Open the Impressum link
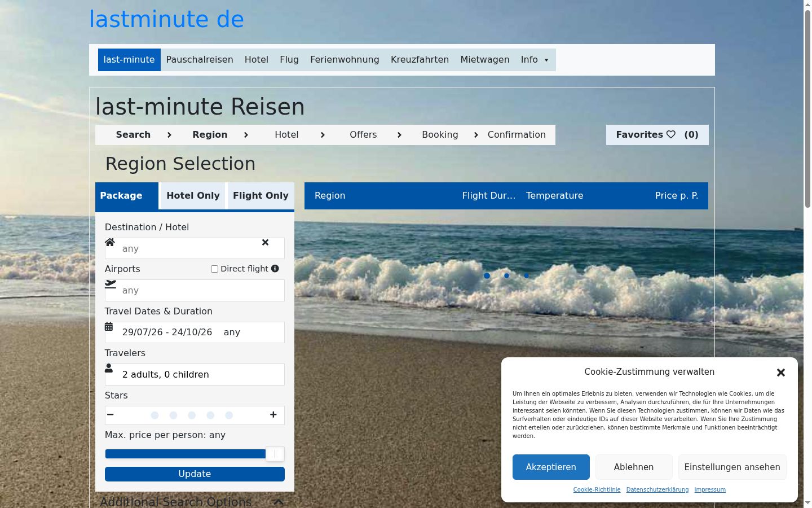The image size is (812, 508). click(710, 490)
